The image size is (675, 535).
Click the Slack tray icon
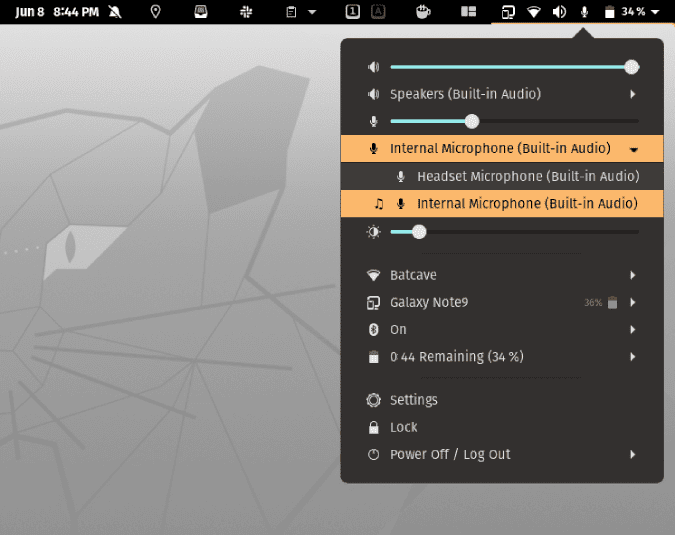point(246,12)
